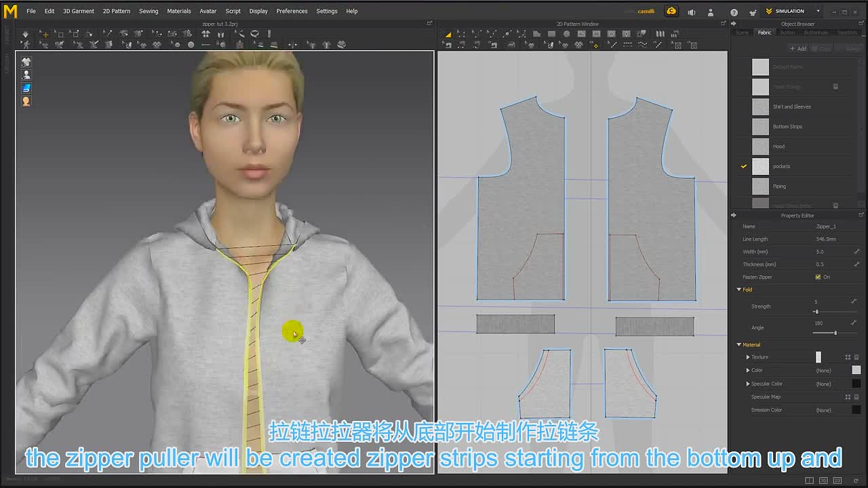868x488 pixels.
Task: Open the Help question mark icon
Action: [x=734, y=12]
